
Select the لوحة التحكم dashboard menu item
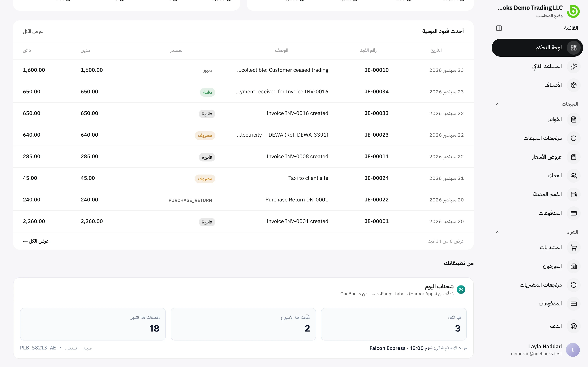click(537, 48)
